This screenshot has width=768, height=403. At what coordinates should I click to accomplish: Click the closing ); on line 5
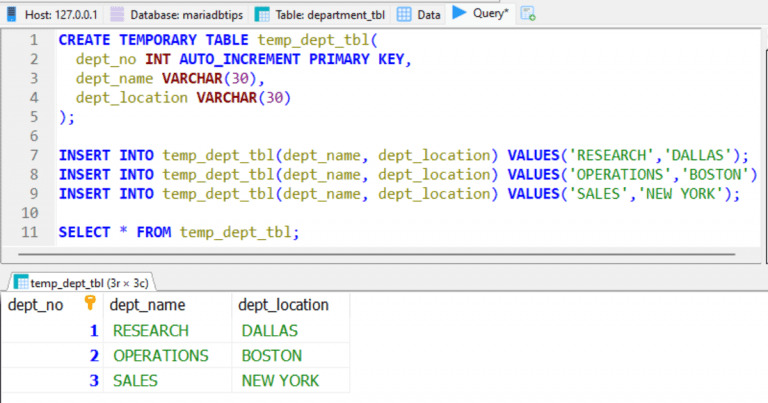point(67,117)
